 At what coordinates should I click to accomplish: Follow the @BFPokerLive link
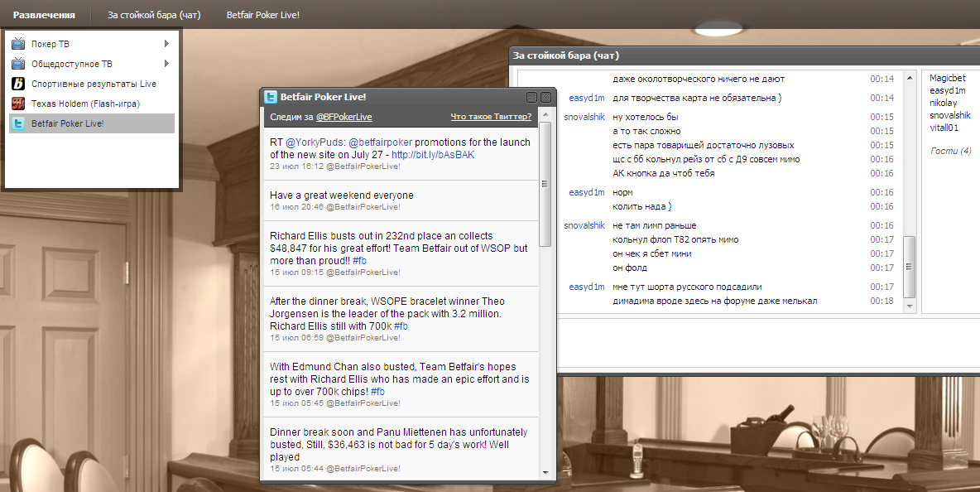(x=343, y=118)
